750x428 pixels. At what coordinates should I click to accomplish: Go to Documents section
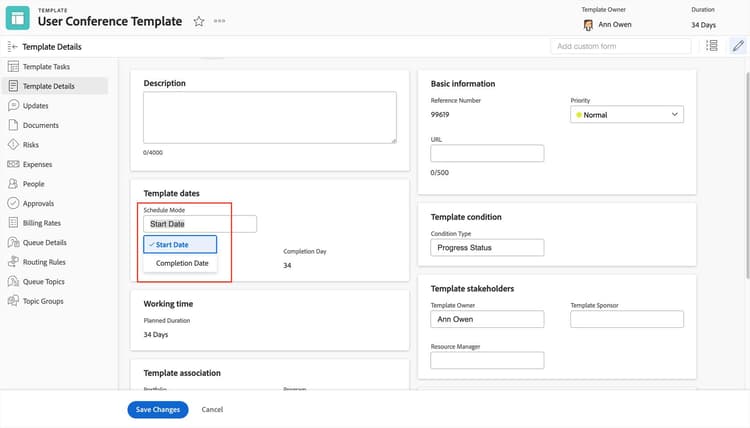[40, 125]
